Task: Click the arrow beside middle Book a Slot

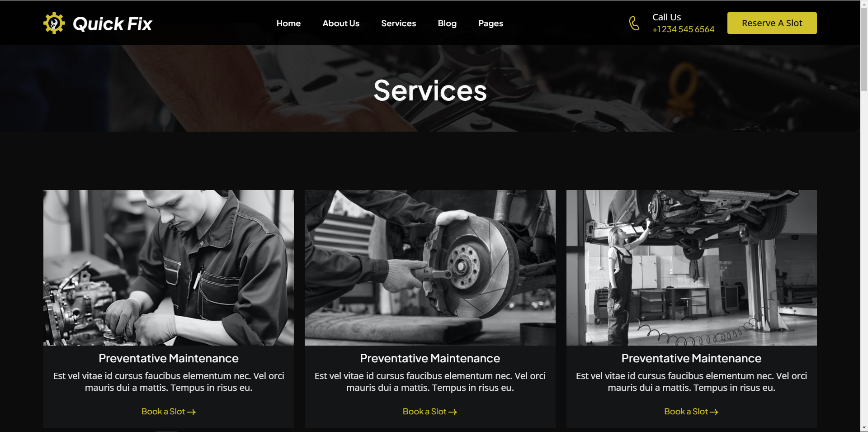Action: click(x=453, y=412)
